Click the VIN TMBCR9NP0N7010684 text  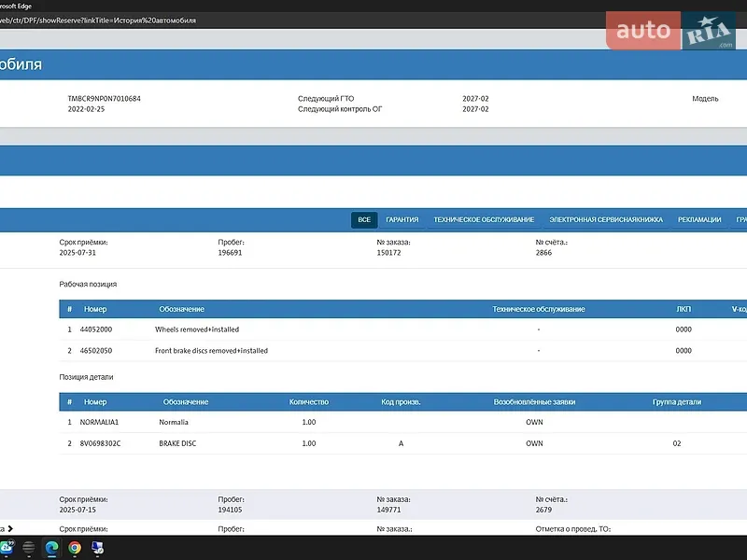click(x=104, y=99)
